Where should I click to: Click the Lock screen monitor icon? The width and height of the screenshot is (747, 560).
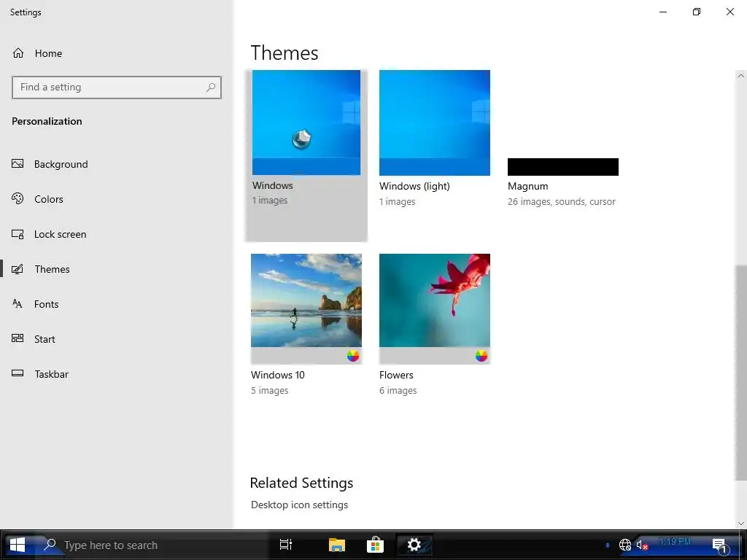[x=18, y=234]
